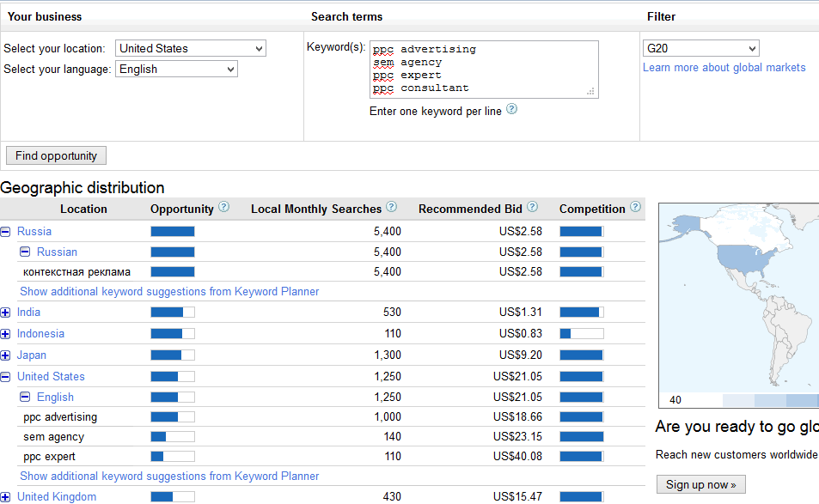Click help icon next to Opportunity header

(x=224, y=207)
